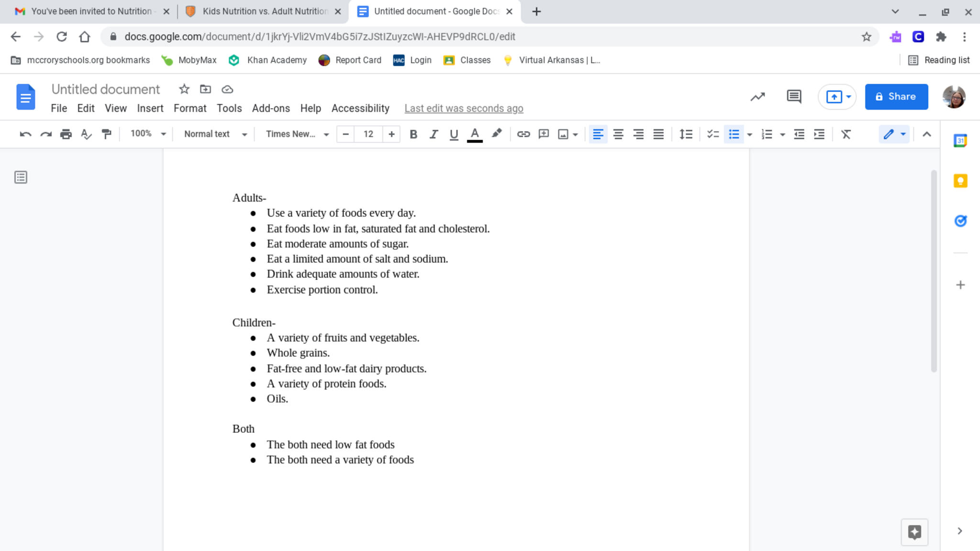This screenshot has width=980, height=551.
Task: Show the document outline icon
Action: 21,178
